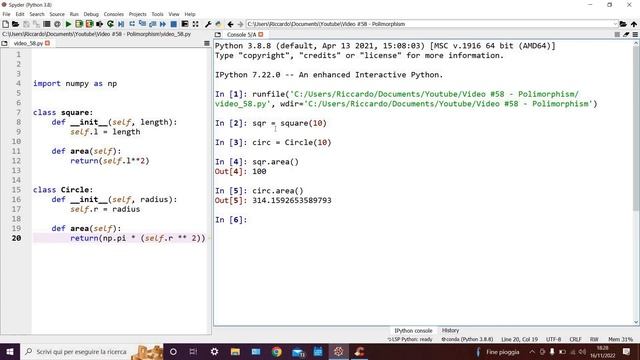
Task: Toggle fullscreen mode with arrows icon
Action: click(x=196, y=24)
